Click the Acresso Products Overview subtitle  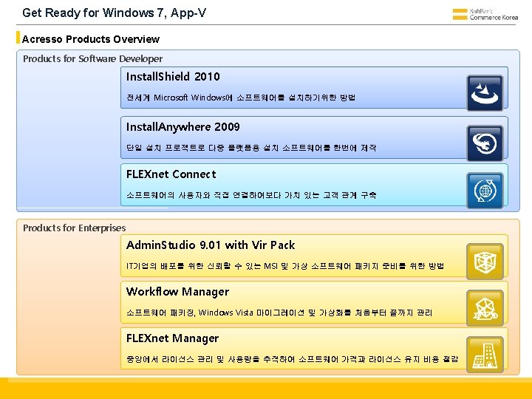[x=91, y=39]
